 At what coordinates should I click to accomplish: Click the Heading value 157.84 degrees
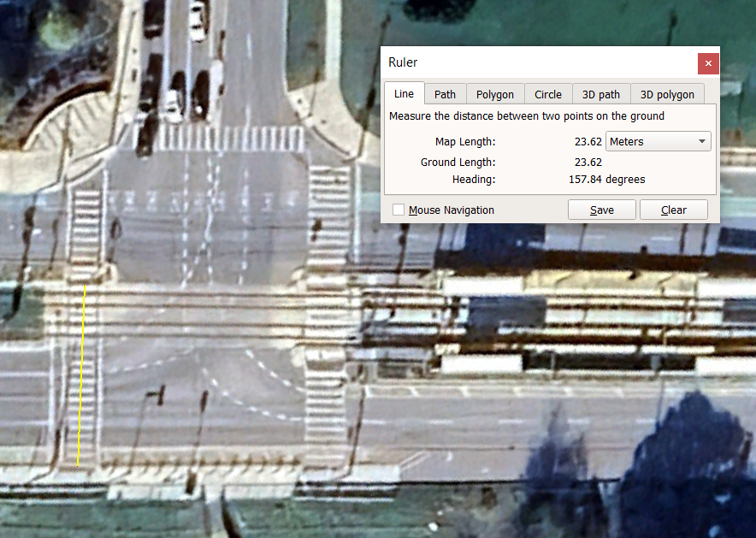pos(606,180)
